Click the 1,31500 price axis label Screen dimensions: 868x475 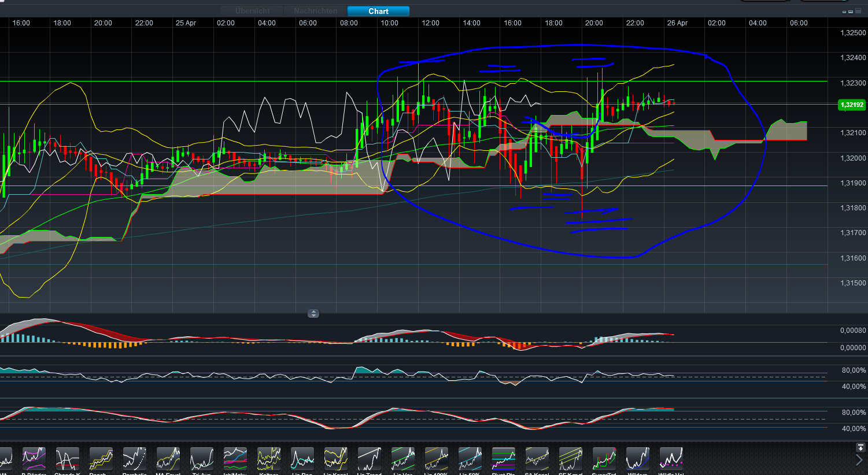(x=853, y=283)
